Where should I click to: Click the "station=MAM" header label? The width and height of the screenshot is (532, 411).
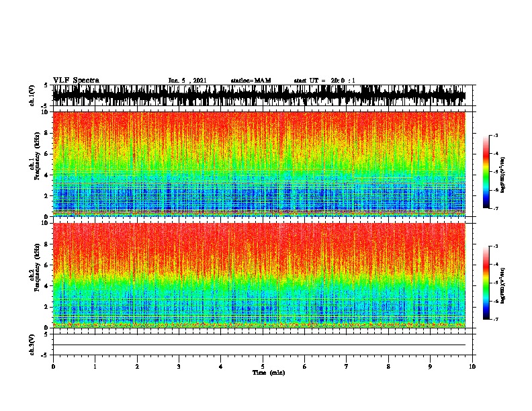251,81
